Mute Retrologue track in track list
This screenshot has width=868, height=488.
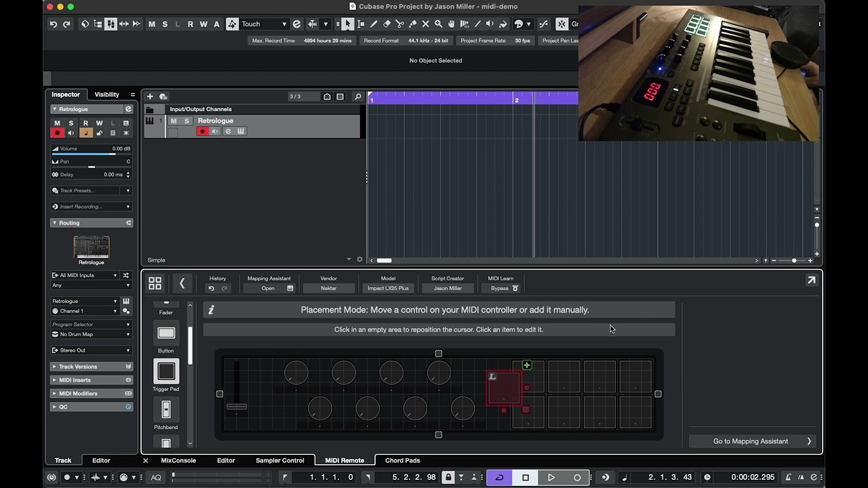[x=174, y=121]
